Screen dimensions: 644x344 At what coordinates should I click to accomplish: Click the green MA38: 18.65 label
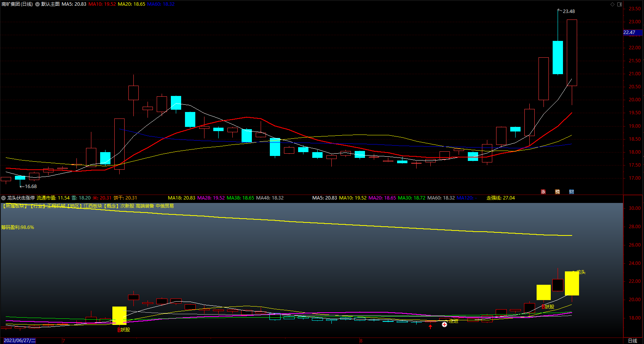[240, 198]
